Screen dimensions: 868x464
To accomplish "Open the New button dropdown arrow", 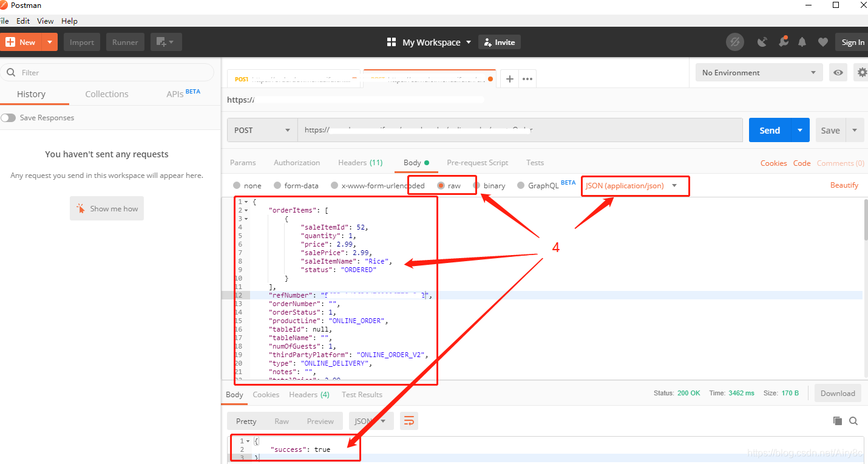I will pos(49,42).
